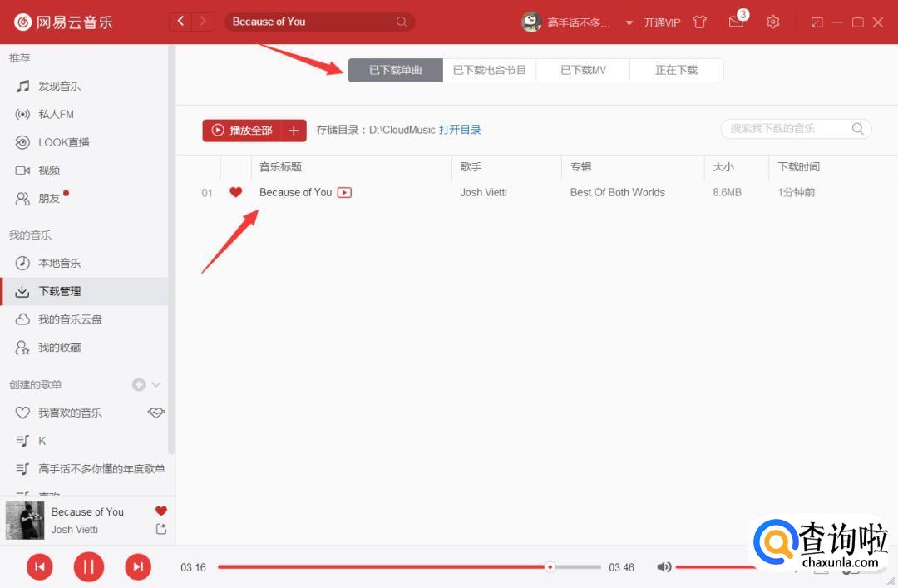This screenshot has height=588, width=898.
Task: Mute the volume speaker icon
Action: pos(664,567)
